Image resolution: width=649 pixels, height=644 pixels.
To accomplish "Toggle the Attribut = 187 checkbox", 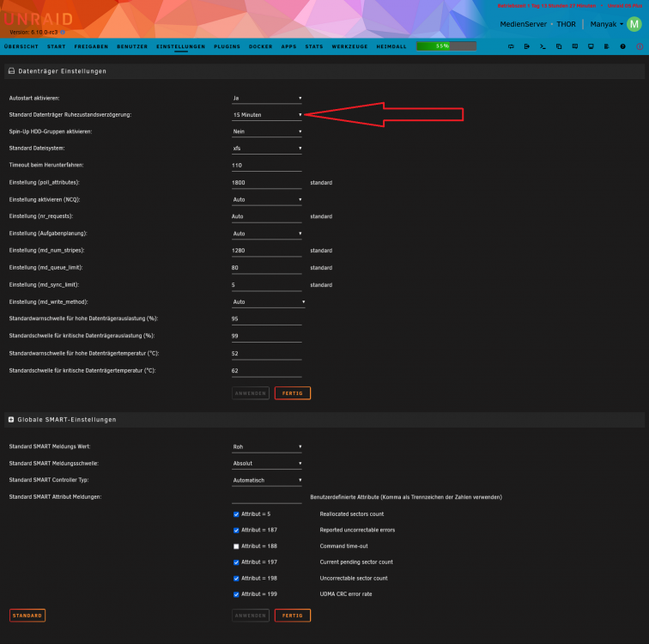I will coord(236,530).
